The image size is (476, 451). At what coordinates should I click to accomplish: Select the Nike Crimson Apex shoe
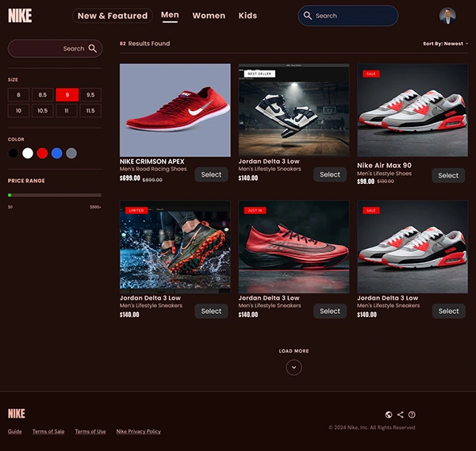coord(211,174)
